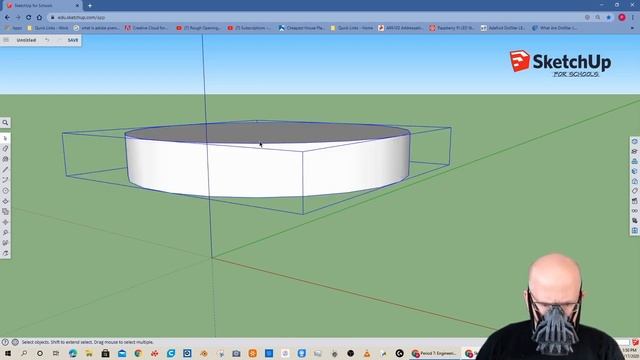Image resolution: width=640 pixels, height=360 pixels.
Task: Select the Move tool
Action: coord(5,222)
